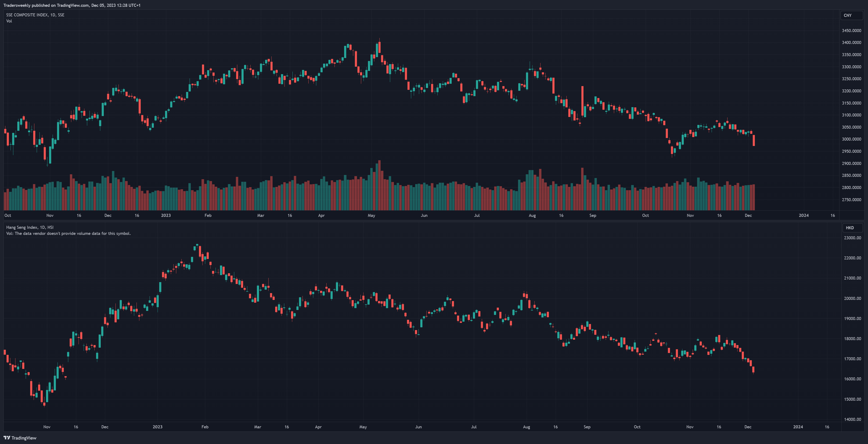Click the Hang Seng Index, 1D, HSI title
Viewport: 868px width, 444px height.
point(30,227)
